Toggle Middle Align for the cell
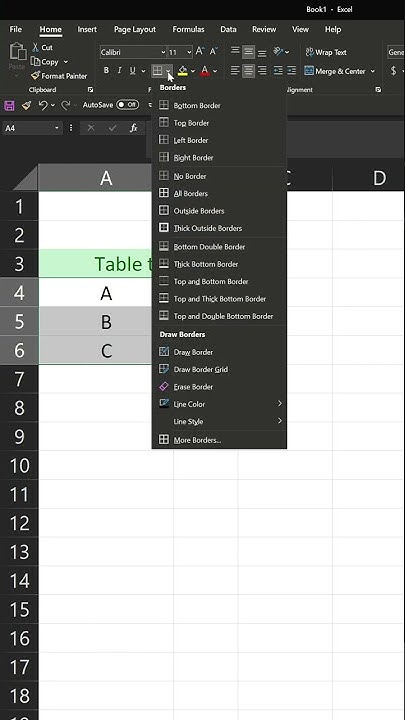Viewport: 405px width, 720px height. point(248,51)
